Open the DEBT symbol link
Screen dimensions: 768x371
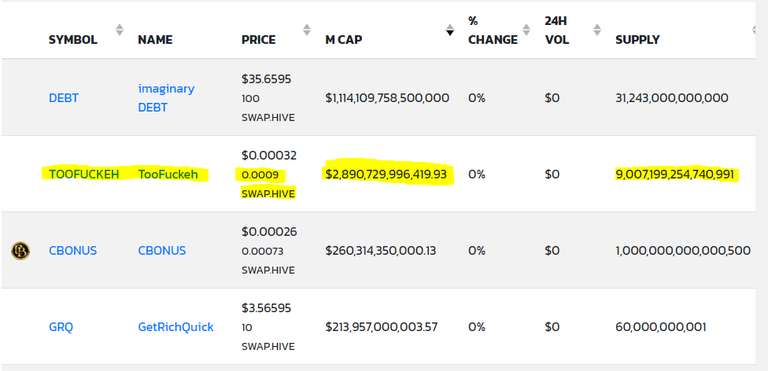64,98
